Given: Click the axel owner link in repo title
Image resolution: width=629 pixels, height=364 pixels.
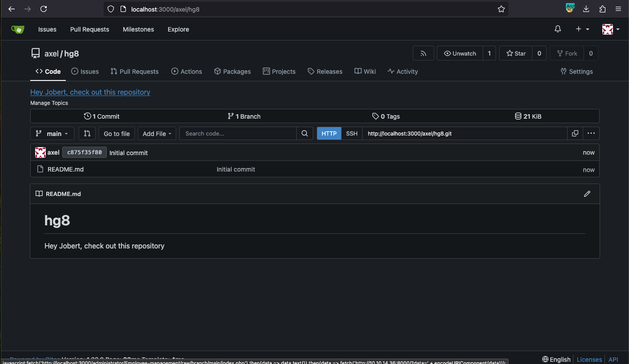Looking at the screenshot, I should pos(52,53).
